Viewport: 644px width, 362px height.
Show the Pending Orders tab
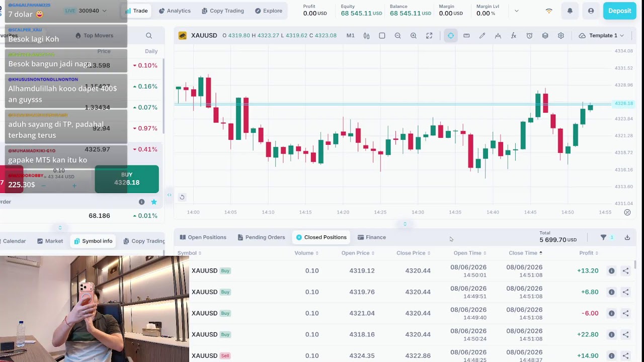pos(262,237)
